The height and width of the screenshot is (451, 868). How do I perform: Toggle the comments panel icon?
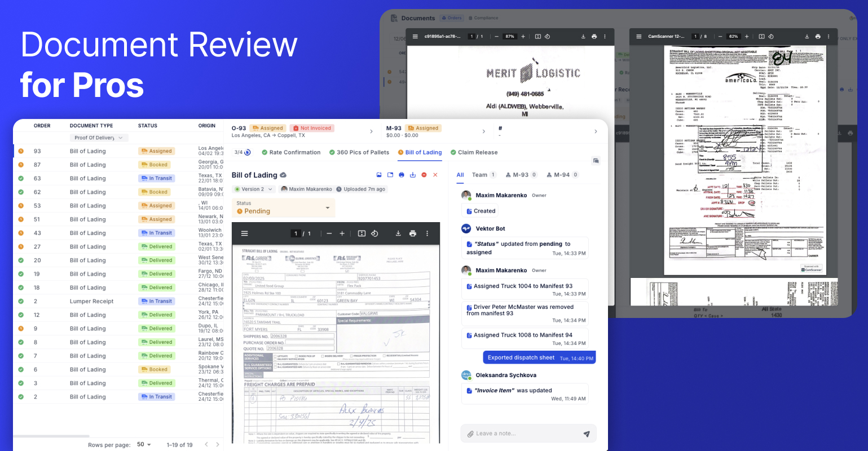[596, 161]
